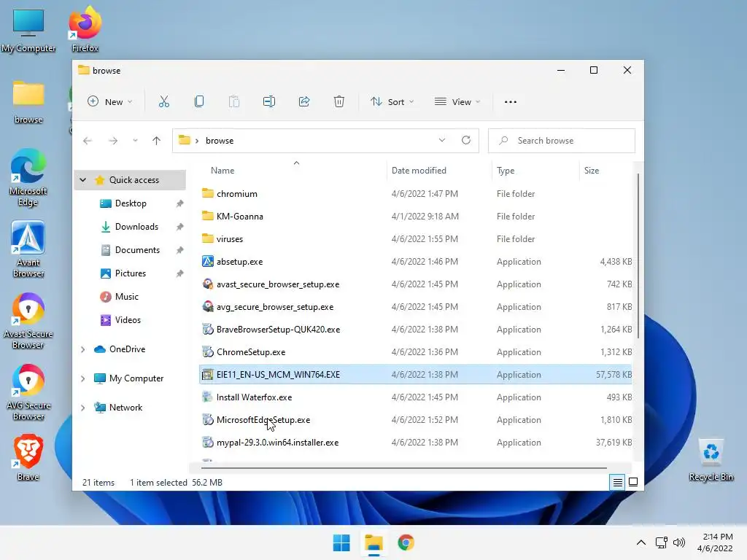Click the browse path in address bar
The width and height of the screenshot is (747, 560).
tap(220, 141)
